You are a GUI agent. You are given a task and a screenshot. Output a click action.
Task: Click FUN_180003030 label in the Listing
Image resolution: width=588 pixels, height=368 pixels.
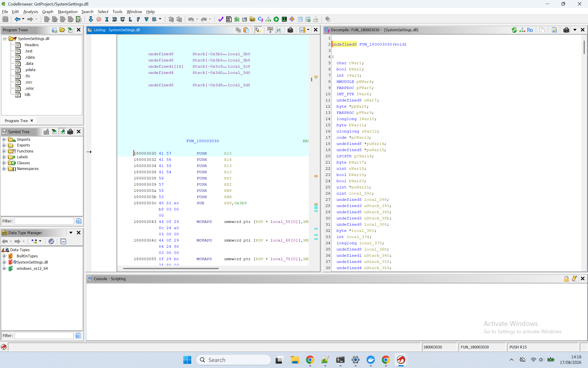pos(203,141)
